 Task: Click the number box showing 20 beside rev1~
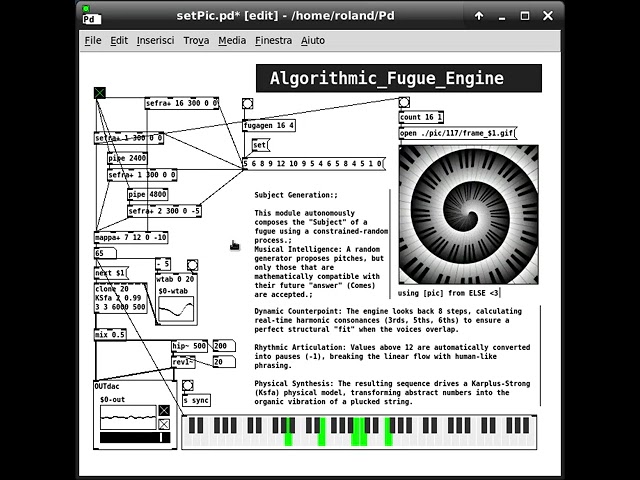[224, 362]
